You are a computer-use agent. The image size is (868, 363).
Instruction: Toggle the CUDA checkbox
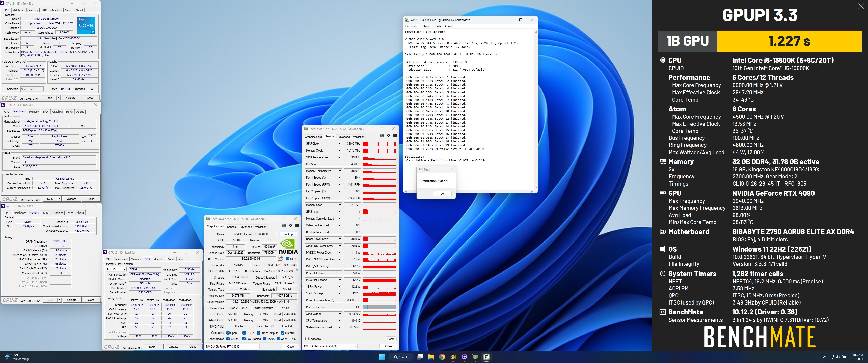[x=244, y=333]
